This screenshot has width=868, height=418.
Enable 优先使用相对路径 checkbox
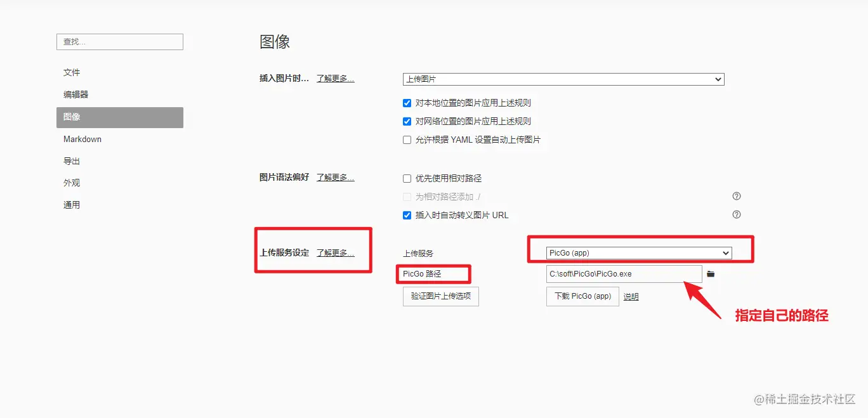407,178
